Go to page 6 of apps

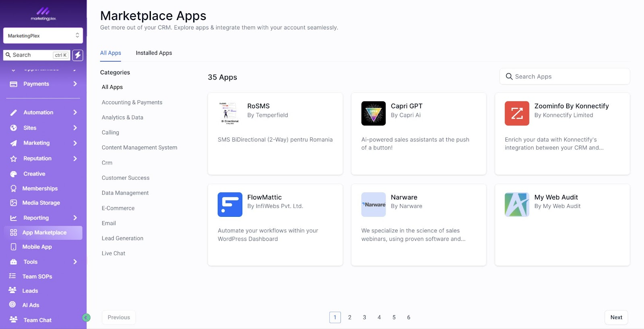click(x=409, y=317)
